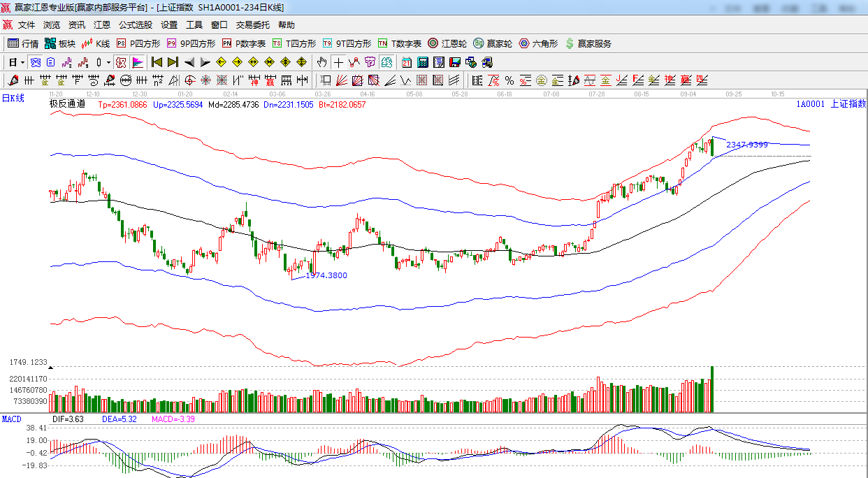Jump to the first bar arrow icon
Screen dimensions: 868x478
pyautogui.click(x=157, y=62)
